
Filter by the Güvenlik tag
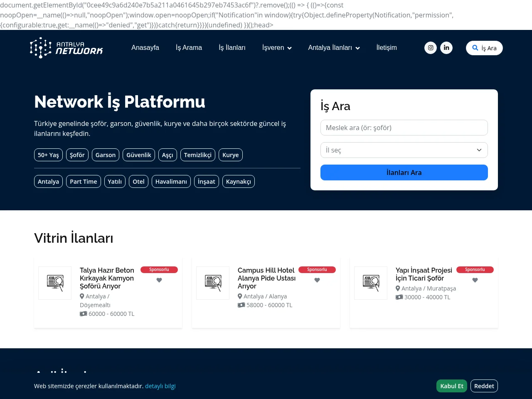tap(139, 155)
